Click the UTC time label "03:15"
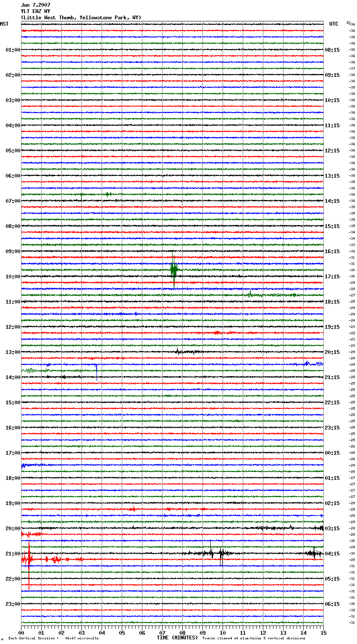357x644 pixels. point(332,529)
